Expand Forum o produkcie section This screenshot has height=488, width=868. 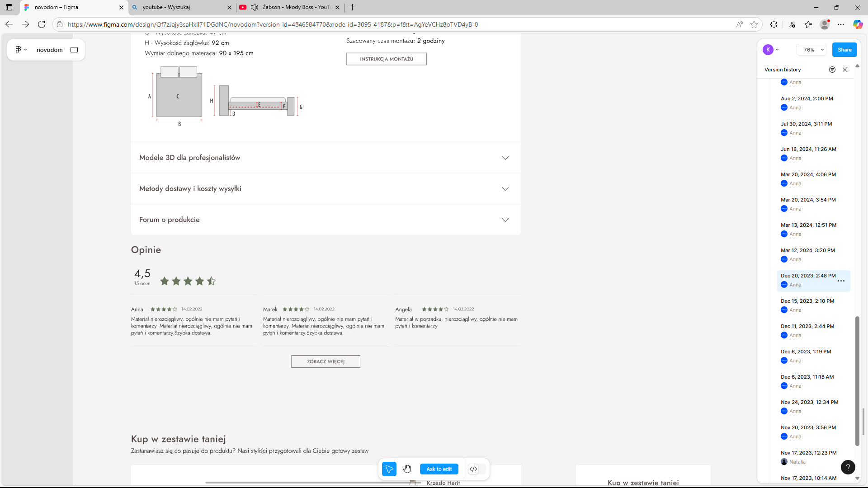505,220
